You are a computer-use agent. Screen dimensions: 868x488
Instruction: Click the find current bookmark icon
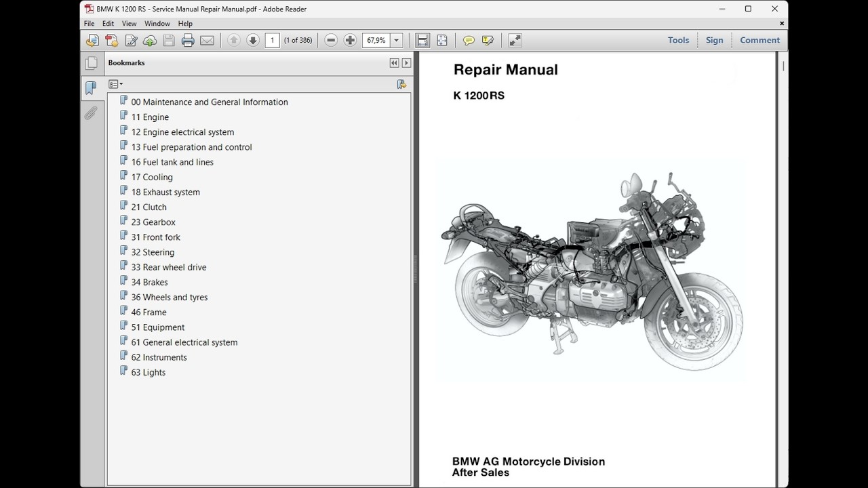[x=401, y=84]
